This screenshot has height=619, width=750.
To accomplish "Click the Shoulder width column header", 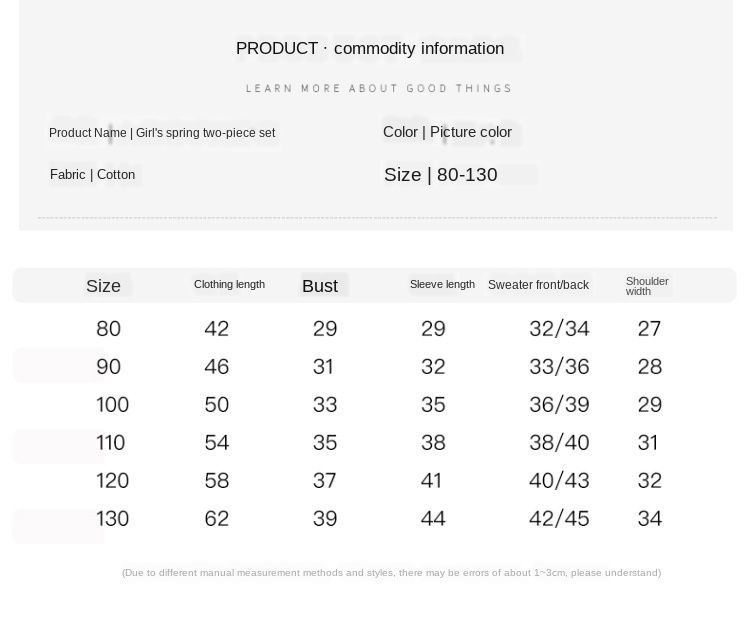I will tap(646, 286).
